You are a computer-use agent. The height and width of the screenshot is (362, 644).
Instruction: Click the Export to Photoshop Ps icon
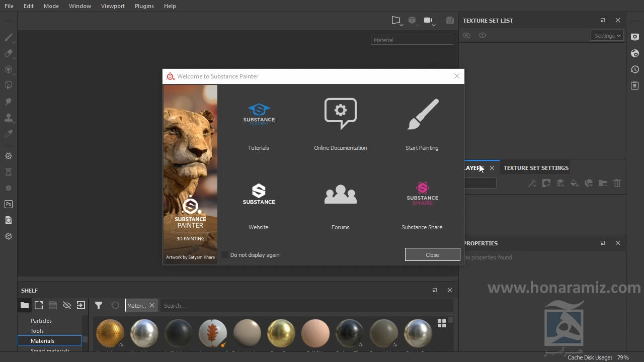pos(9,204)
